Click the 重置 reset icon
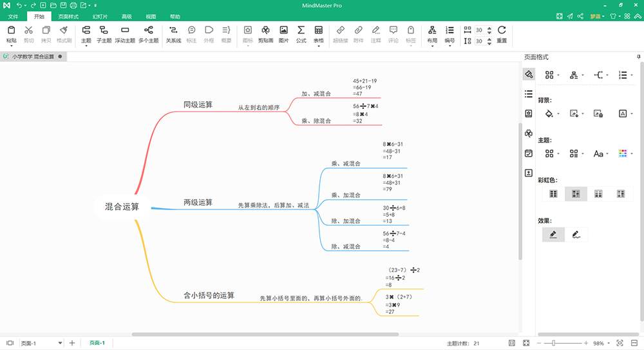This screenshot has width=644, height=350. click(502, 30)
